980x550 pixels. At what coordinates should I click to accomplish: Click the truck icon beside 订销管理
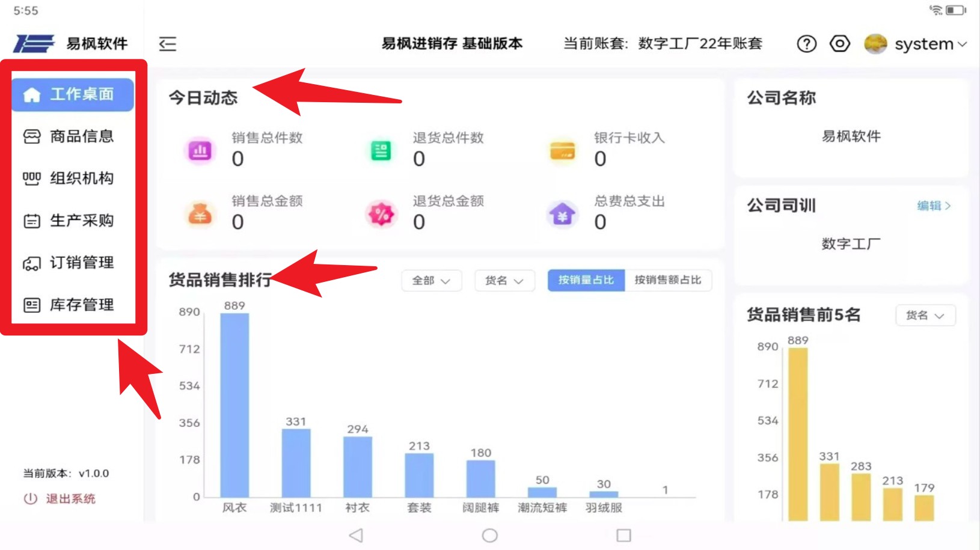click(32, 263)
